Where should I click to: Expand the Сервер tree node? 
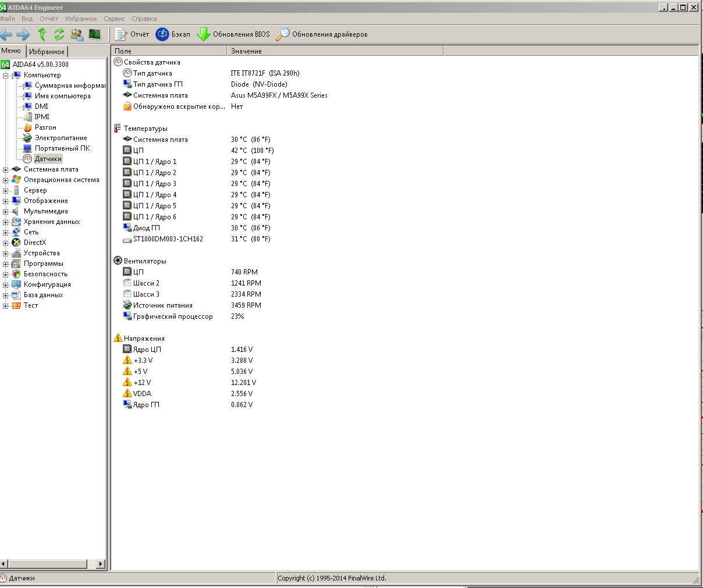(5, 191)
